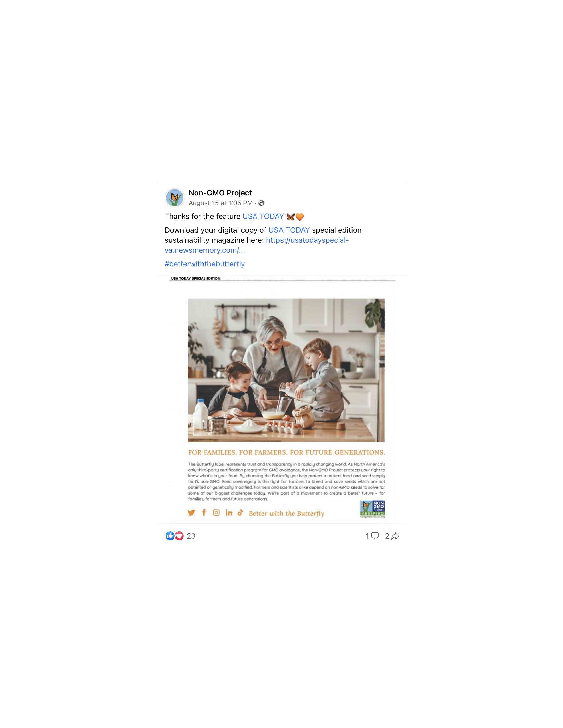Open the family baking kitchen photo
This screenshot has height=728, width=563.
click(286, 370)
